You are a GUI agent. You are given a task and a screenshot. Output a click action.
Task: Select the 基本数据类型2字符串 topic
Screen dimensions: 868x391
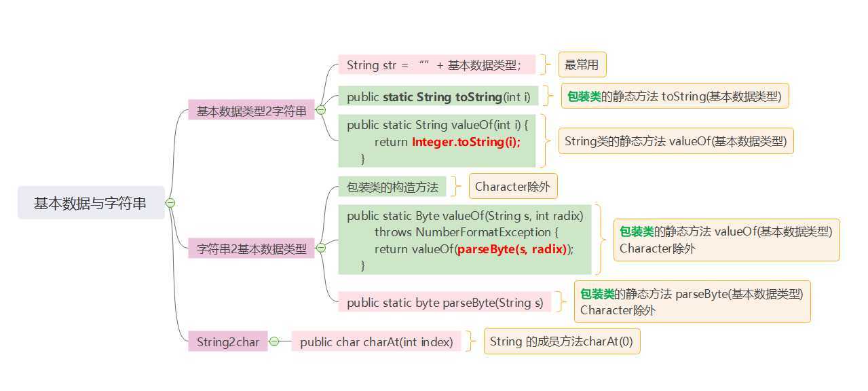click(251, 111)
